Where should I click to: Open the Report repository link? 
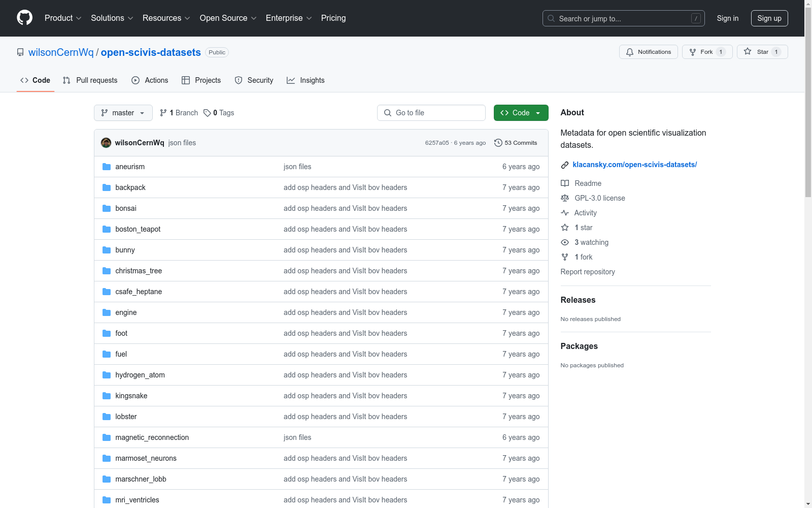(588, 272)
